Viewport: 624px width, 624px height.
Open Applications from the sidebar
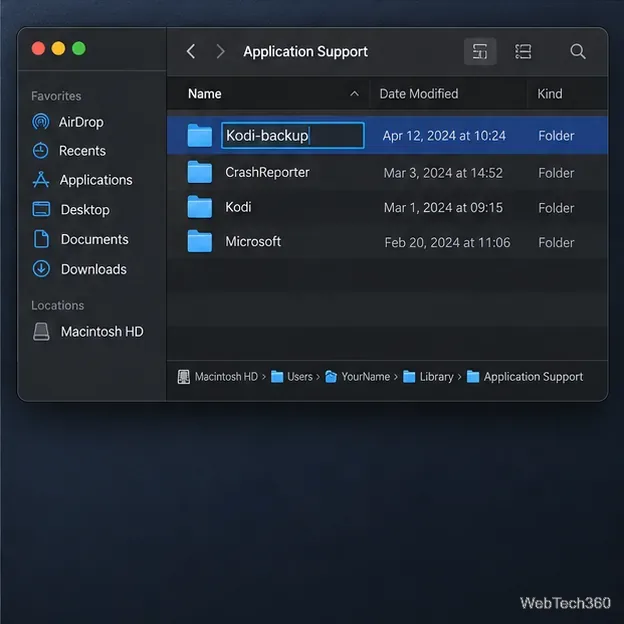tap(96, 180)
